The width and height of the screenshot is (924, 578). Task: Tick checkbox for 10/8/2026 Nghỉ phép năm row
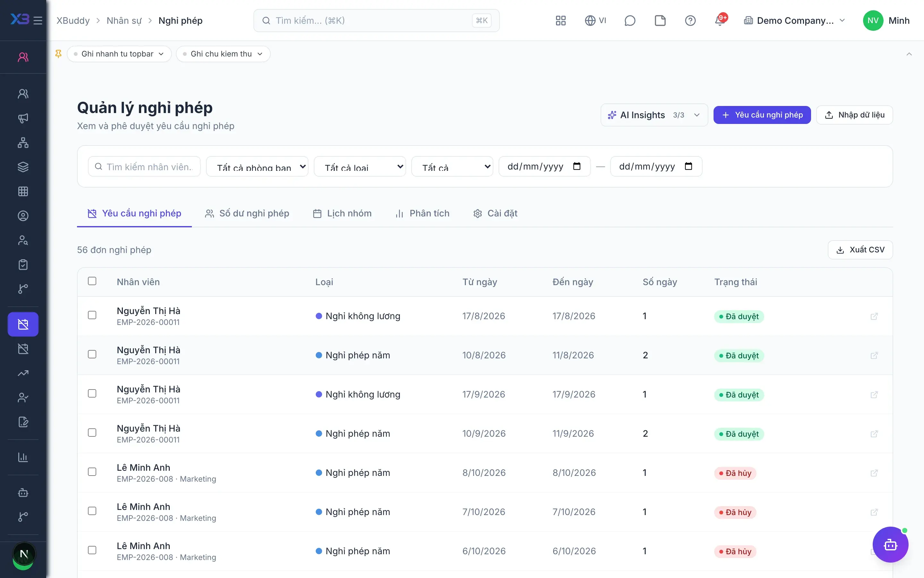coord(92,355)
